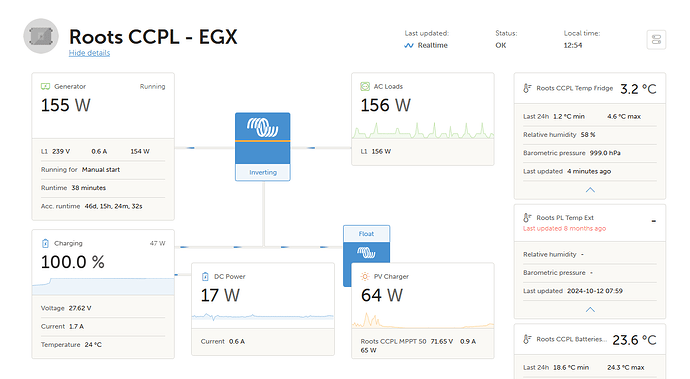Collapse the Roots PL Temp Ext chevron

[x=590, y=310]
